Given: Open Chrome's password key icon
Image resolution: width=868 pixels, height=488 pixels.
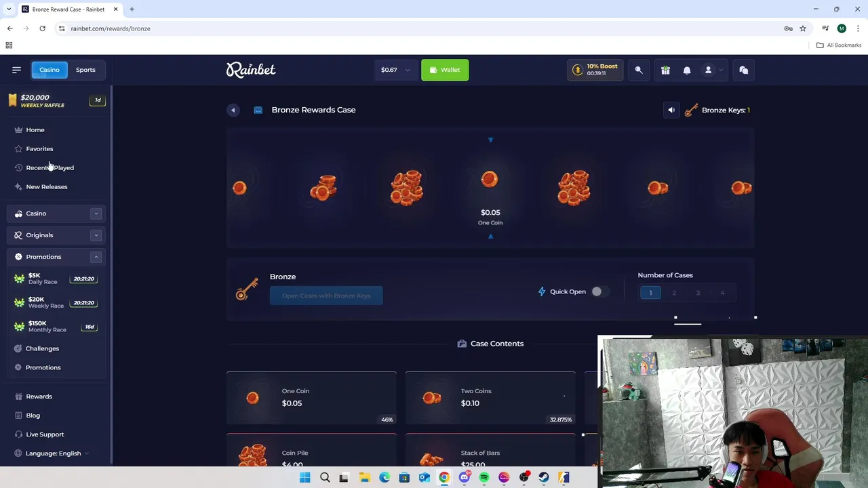Looking at the screenshot, I should 788,28.
